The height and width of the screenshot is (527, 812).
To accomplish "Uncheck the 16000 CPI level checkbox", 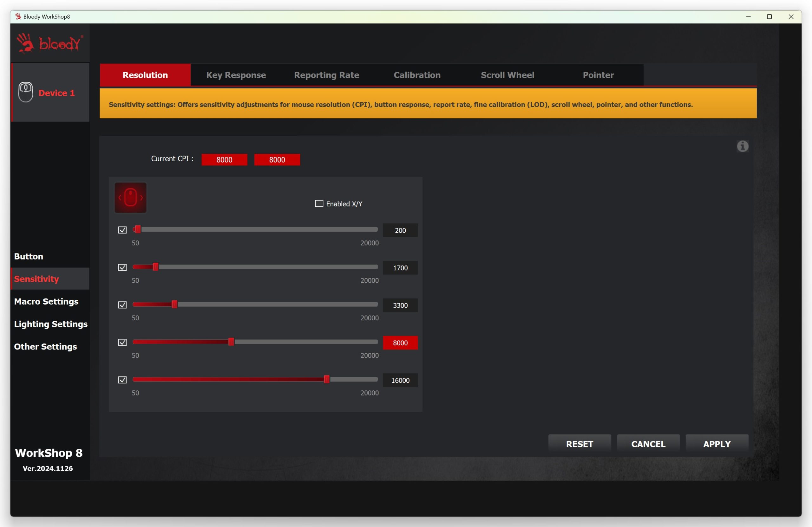I will pyautogui.click(x=122, y=380).
